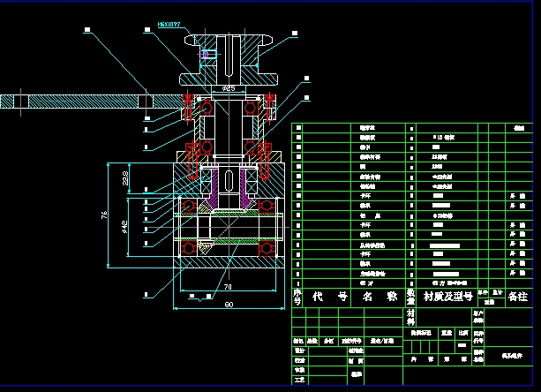
Task: Select the 材料 cell in title block
Action: tap(410, 315)
